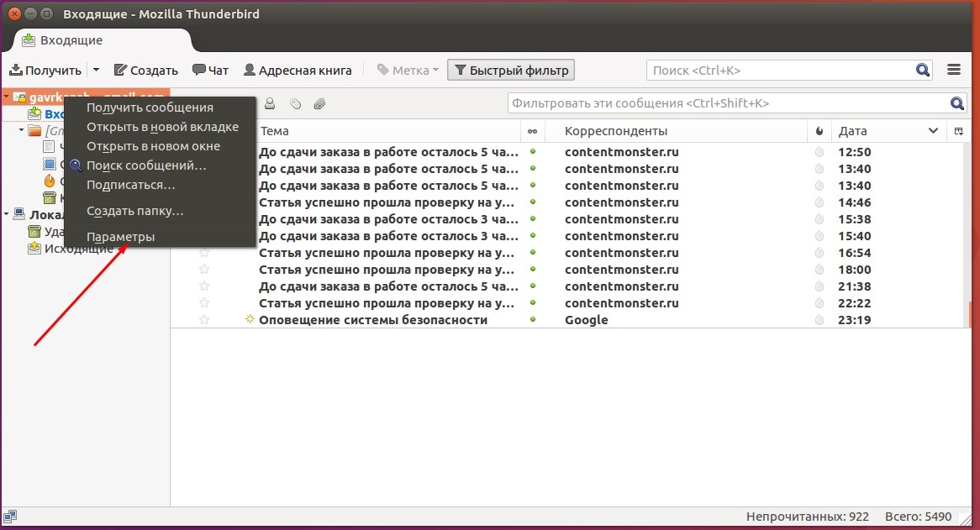Click Непрочитанных: 922 in the status bar
The image size is (980, 530).
[808, 517]
